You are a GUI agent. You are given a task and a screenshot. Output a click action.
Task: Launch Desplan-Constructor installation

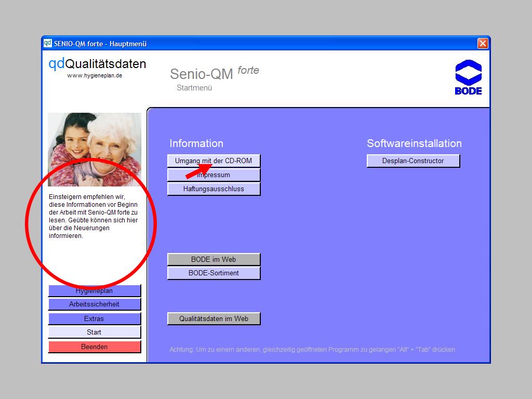413,161
